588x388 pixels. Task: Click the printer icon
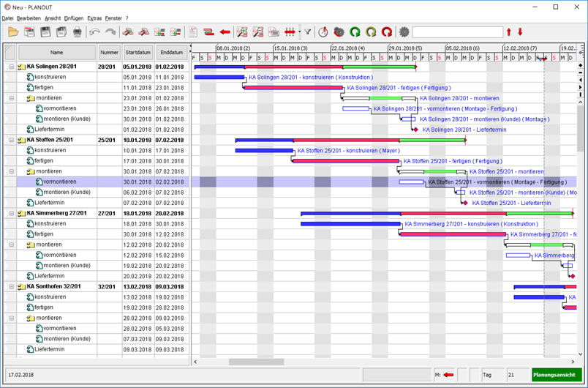[78, 32]
